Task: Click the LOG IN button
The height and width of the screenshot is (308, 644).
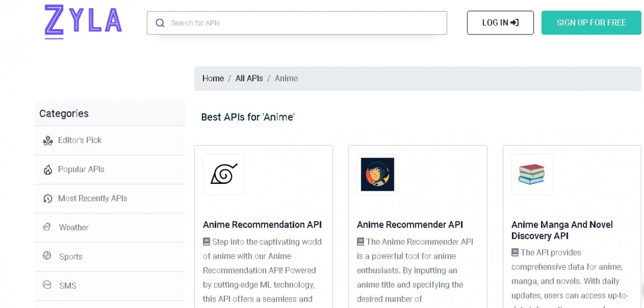Action: (500, 23)
